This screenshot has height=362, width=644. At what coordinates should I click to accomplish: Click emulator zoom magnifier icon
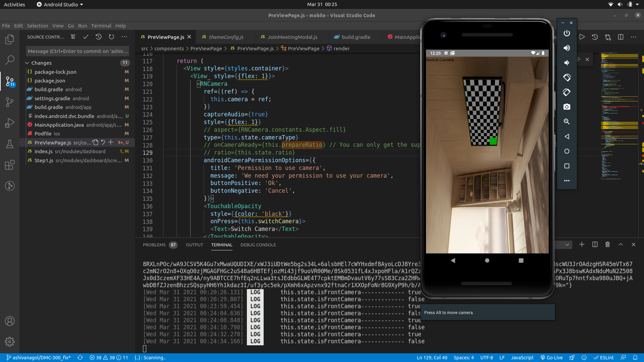[x=567, y=122]
